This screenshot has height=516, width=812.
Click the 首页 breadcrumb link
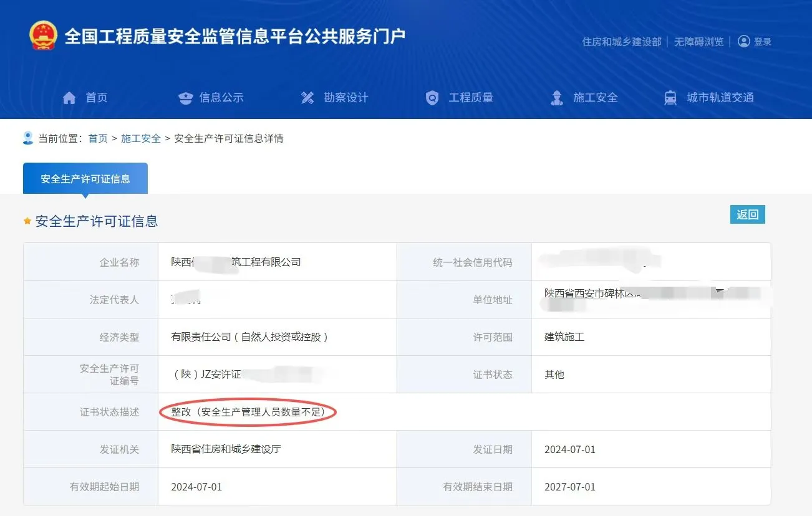[x=97, y=138]
